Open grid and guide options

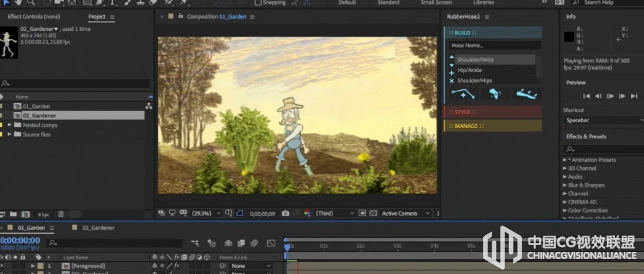point(228,213)
